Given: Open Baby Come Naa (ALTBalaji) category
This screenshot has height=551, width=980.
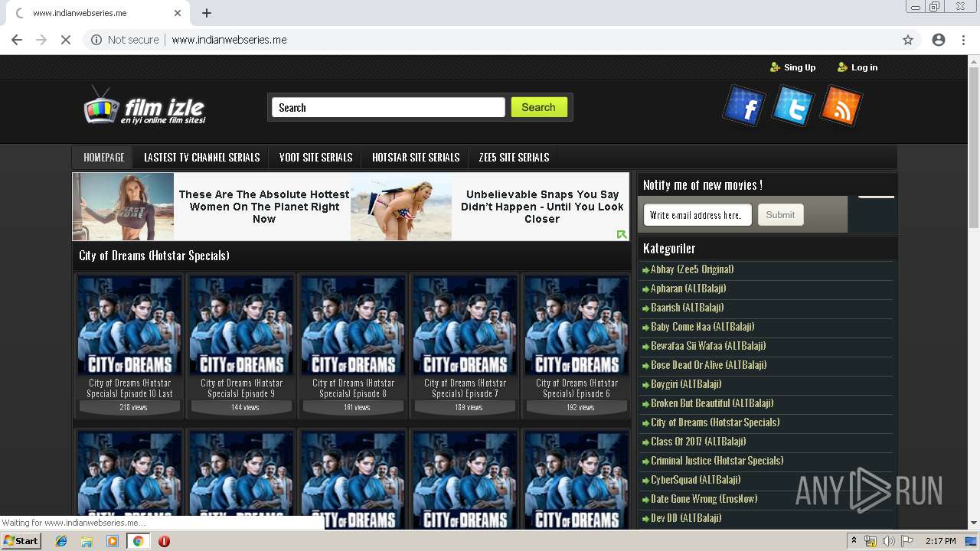Looking at the screenshot, I should click(702, 327).
